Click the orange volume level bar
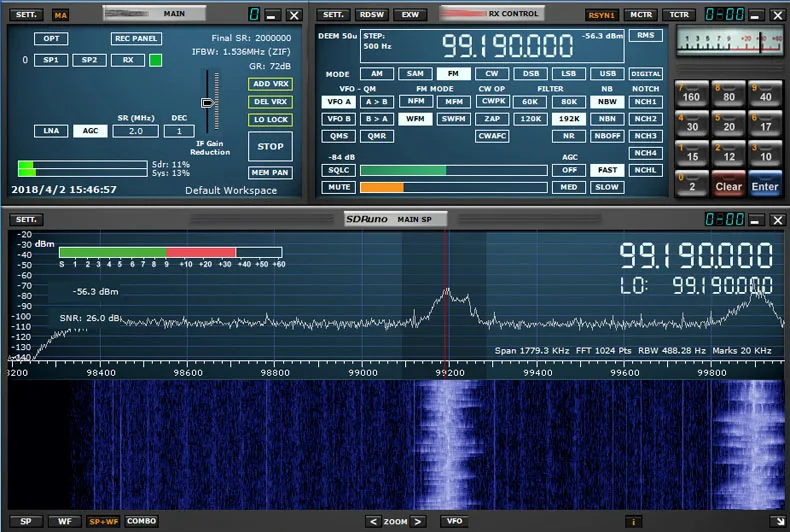The height and width of the screenshot is (532, 790). (453, 187)
